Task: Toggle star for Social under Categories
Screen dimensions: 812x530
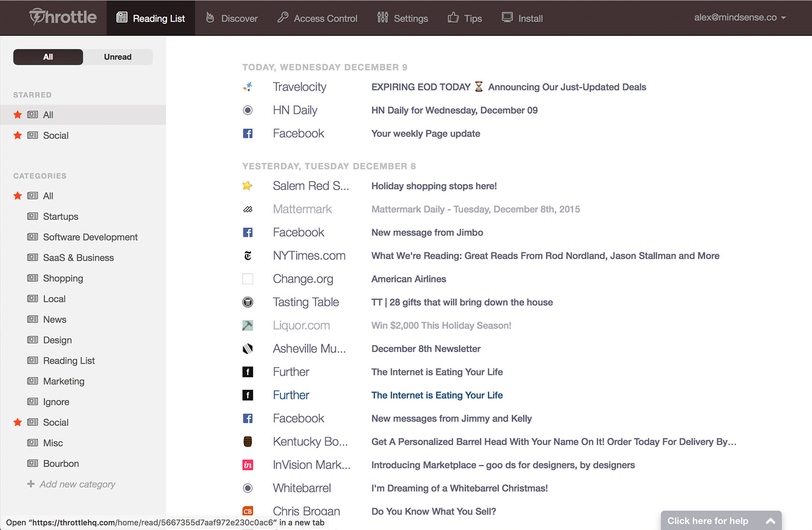Action: coord(17,422)
